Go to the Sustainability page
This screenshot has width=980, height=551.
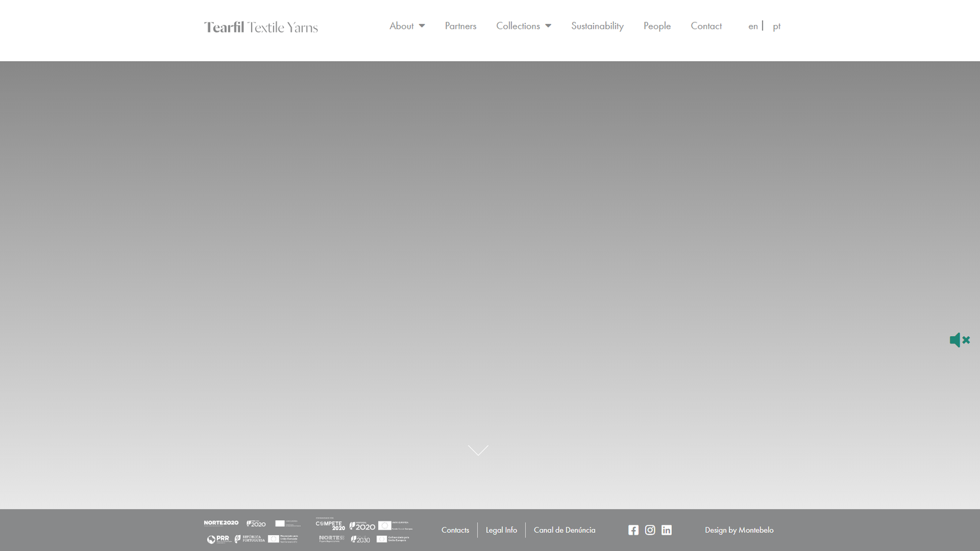[597, 26]
